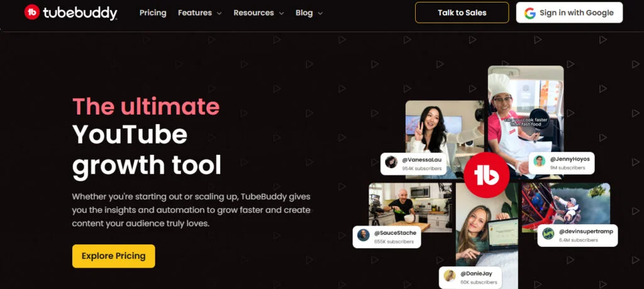Expand the Features dropdown chevron

pos(219,14)
